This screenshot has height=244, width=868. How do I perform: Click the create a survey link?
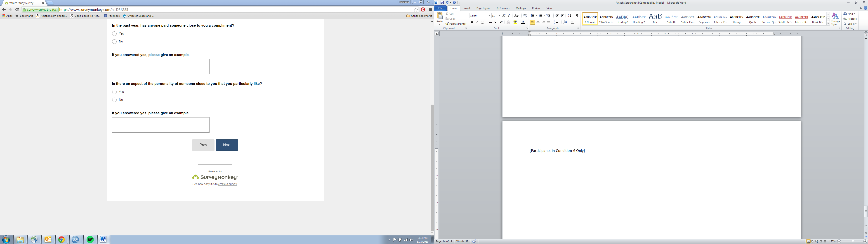coord(227,184)
